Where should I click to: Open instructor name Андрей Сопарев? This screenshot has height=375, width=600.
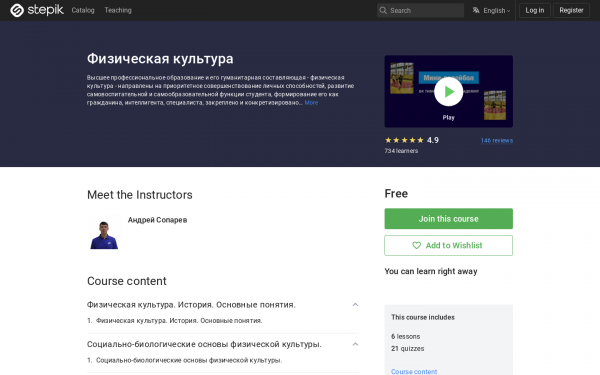tap(157, 220)
